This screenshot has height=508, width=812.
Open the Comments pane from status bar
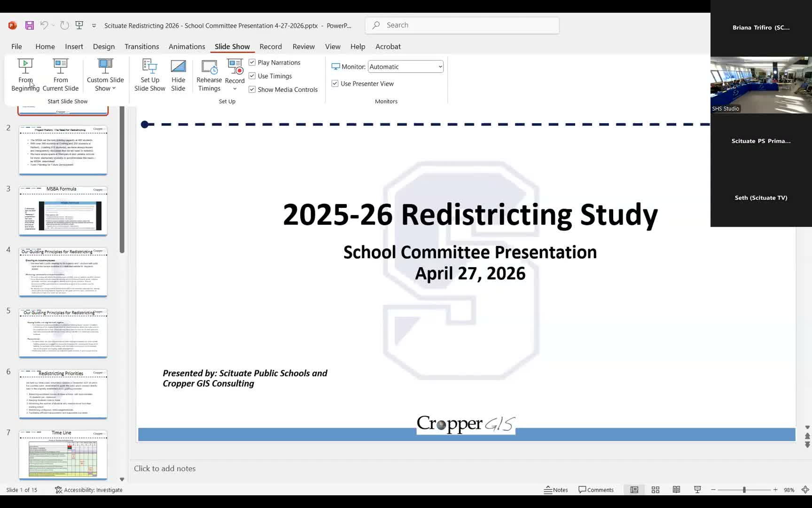[596, 490]
